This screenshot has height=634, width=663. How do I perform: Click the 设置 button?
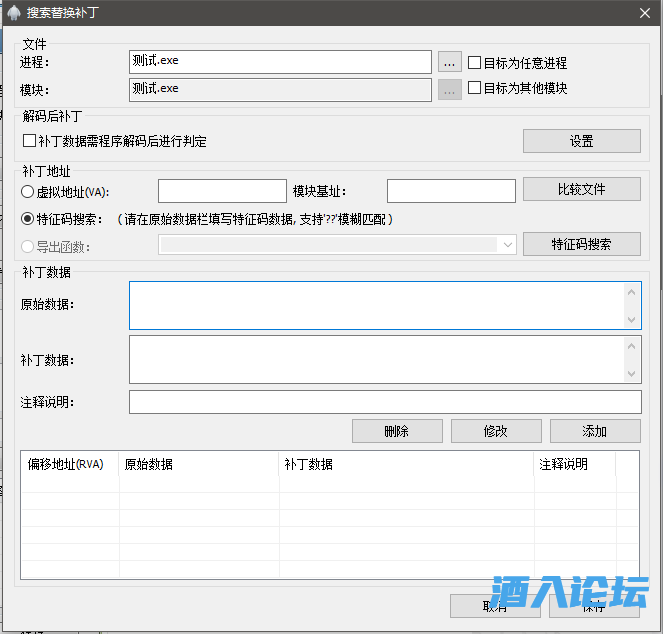click(x=581, y=141)
